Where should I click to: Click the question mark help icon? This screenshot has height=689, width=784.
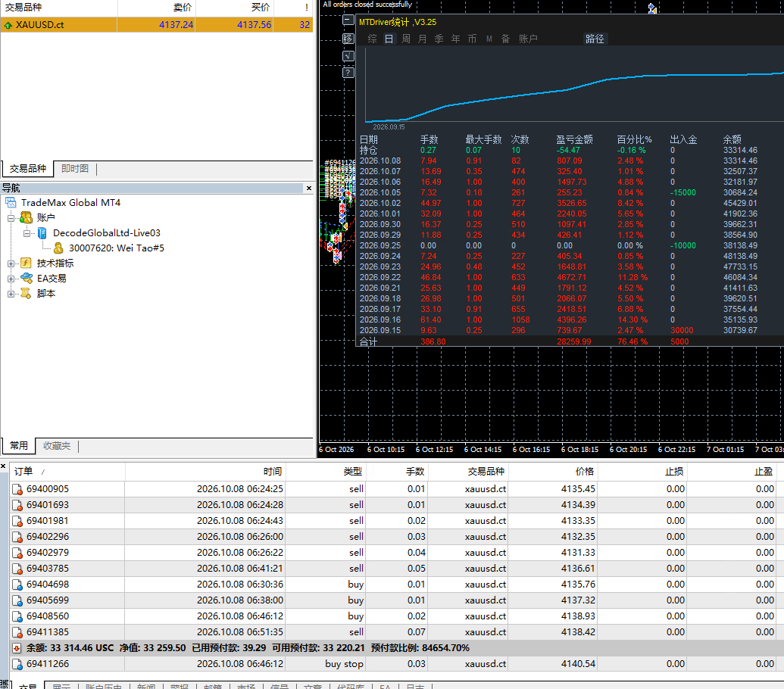[348, 73]
